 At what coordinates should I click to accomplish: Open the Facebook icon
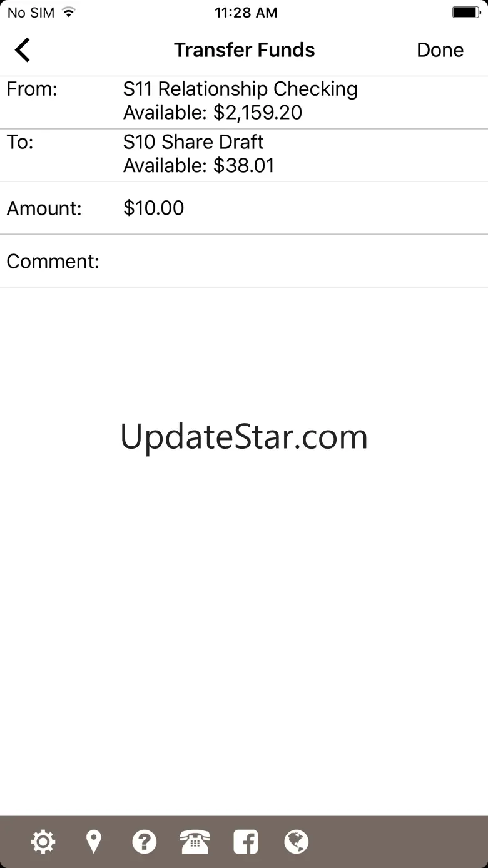coord(246,842)
